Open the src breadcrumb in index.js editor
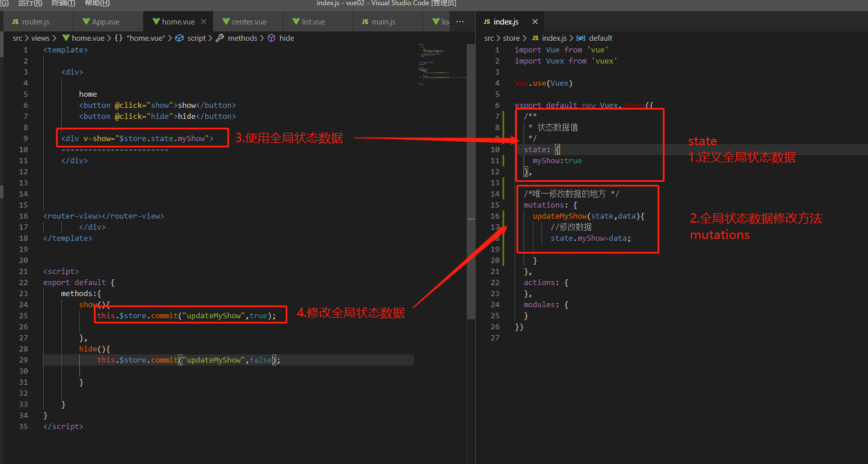 (x=489, y=38)
